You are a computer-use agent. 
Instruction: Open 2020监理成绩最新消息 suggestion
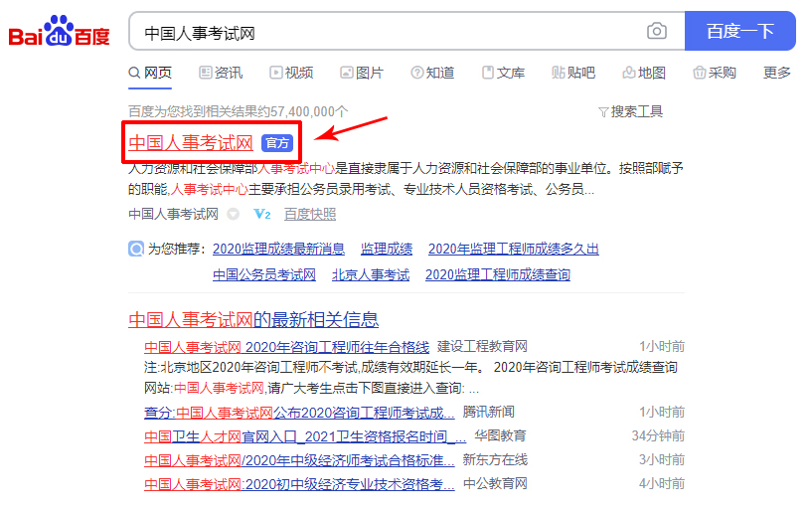point(278,249)
